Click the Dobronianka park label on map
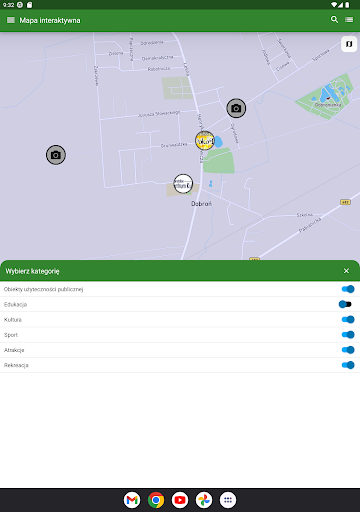Viewport: 360px width, 512px height. click(328, 105)
